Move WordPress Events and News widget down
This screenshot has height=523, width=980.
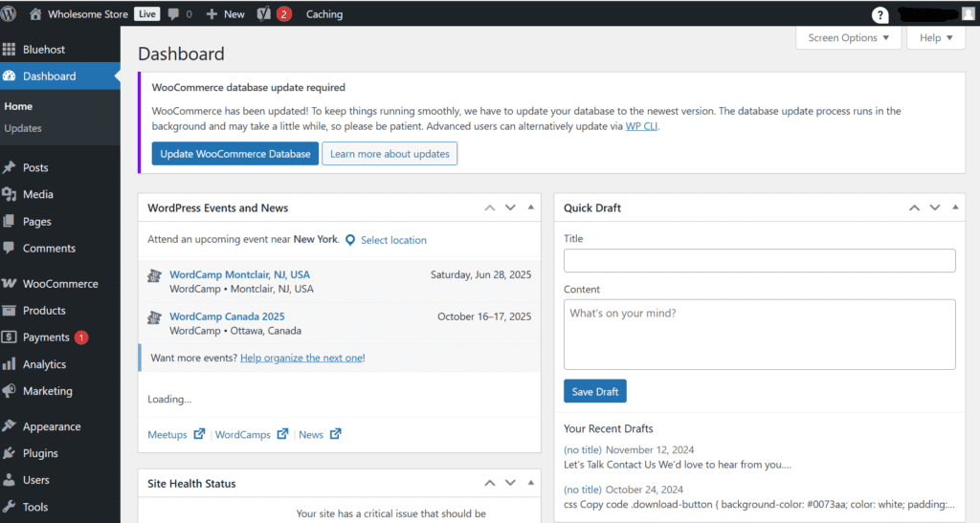511,207
